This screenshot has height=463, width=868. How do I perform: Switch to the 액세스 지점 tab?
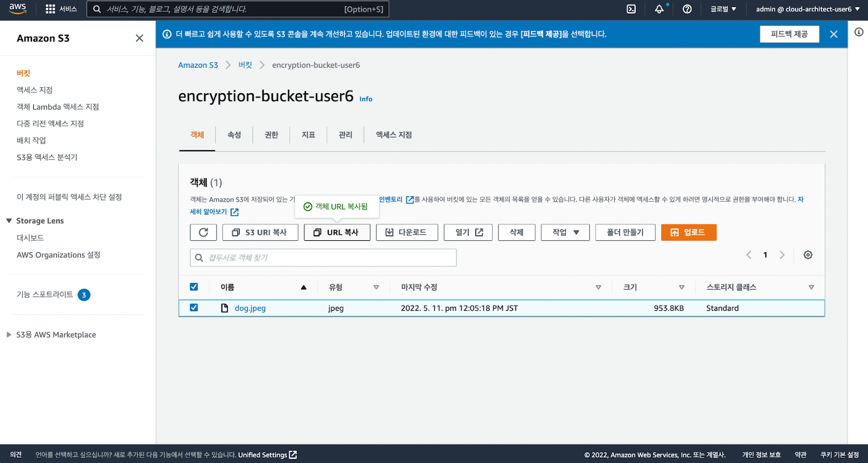pos(394,135)
